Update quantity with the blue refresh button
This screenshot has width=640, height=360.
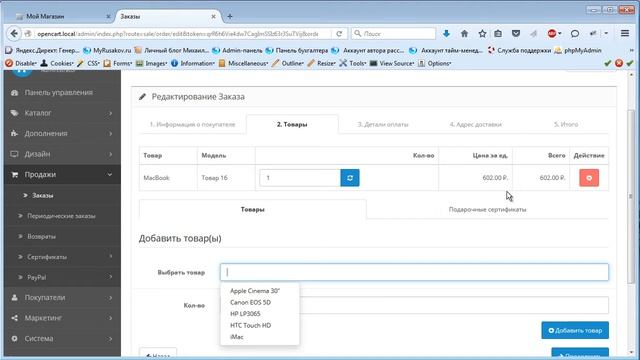point(350,178)
